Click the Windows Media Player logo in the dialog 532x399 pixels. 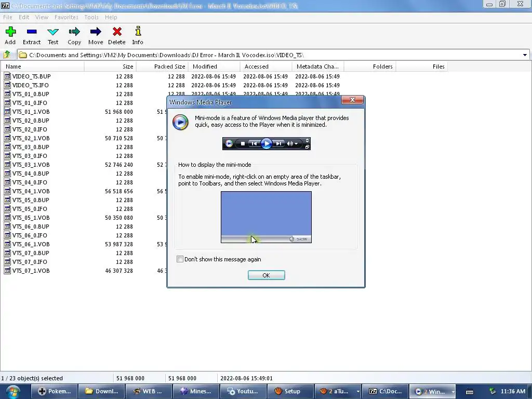[180, 122]
